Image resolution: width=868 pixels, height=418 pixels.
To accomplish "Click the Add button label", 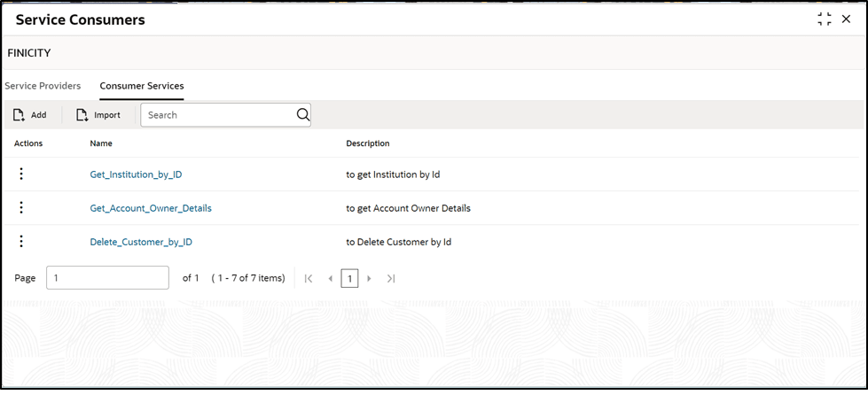I will coord(39,115).
